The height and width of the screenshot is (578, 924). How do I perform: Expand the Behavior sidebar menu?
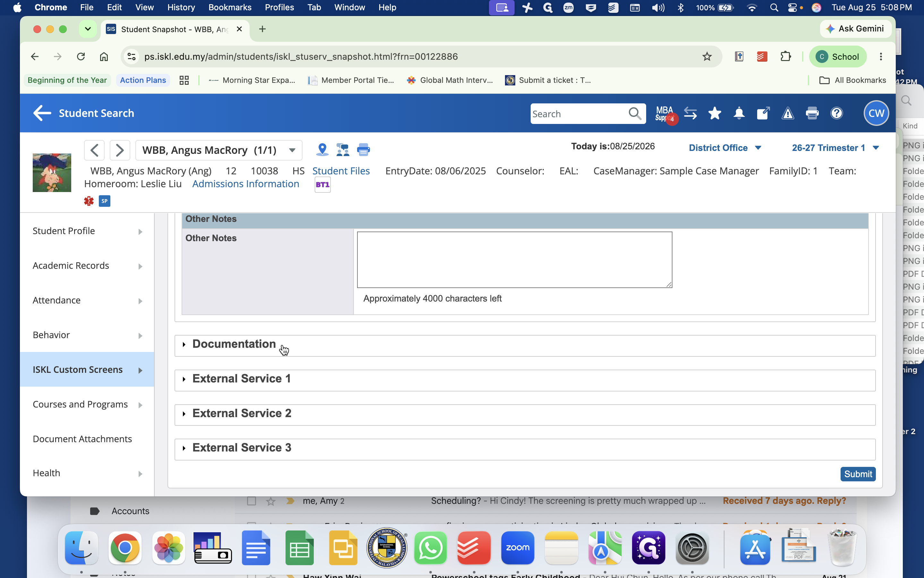87,335
